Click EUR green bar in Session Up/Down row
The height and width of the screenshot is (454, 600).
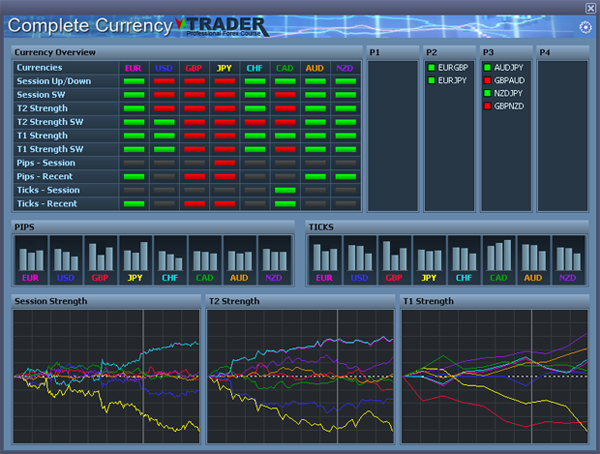tap(134, 81)
